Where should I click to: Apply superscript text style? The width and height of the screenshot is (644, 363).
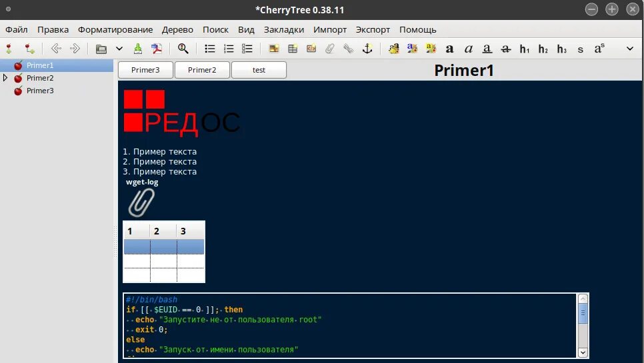[x=599, y=49]
